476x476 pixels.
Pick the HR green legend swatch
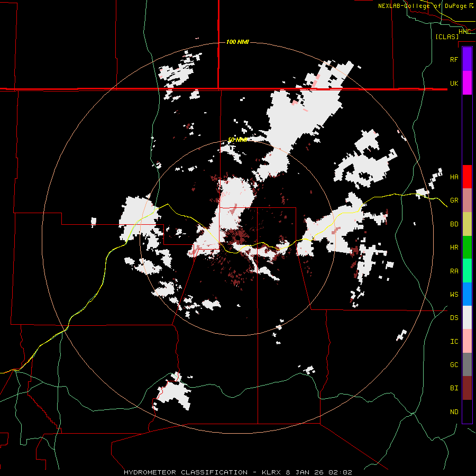467,248
